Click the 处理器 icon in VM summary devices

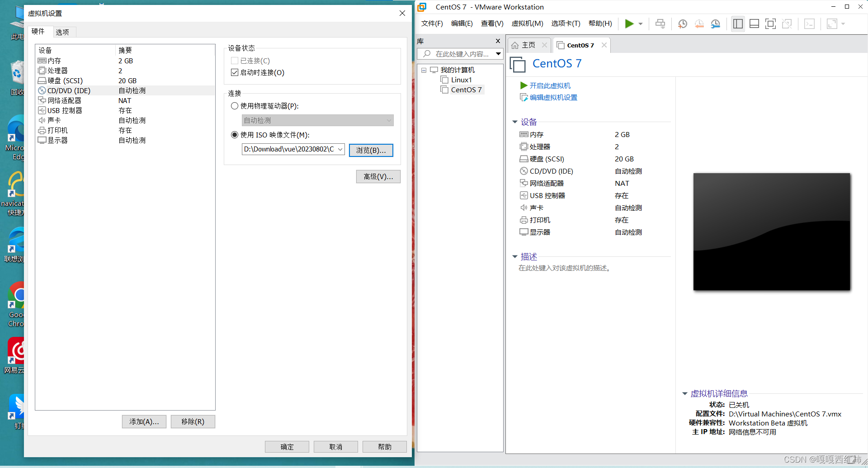coord(524,147)
